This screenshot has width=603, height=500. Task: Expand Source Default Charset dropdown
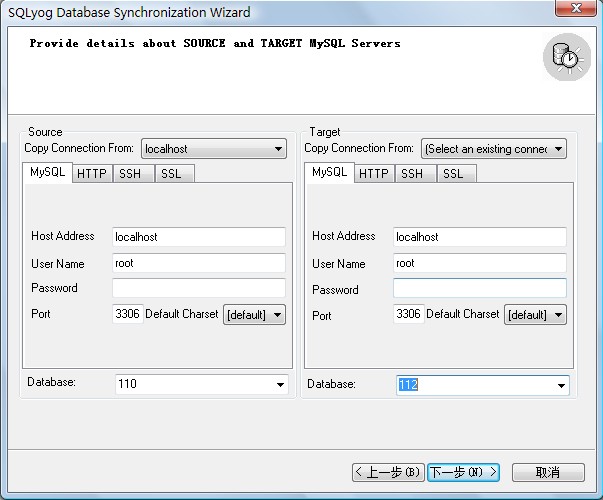(x=255, y=315)
